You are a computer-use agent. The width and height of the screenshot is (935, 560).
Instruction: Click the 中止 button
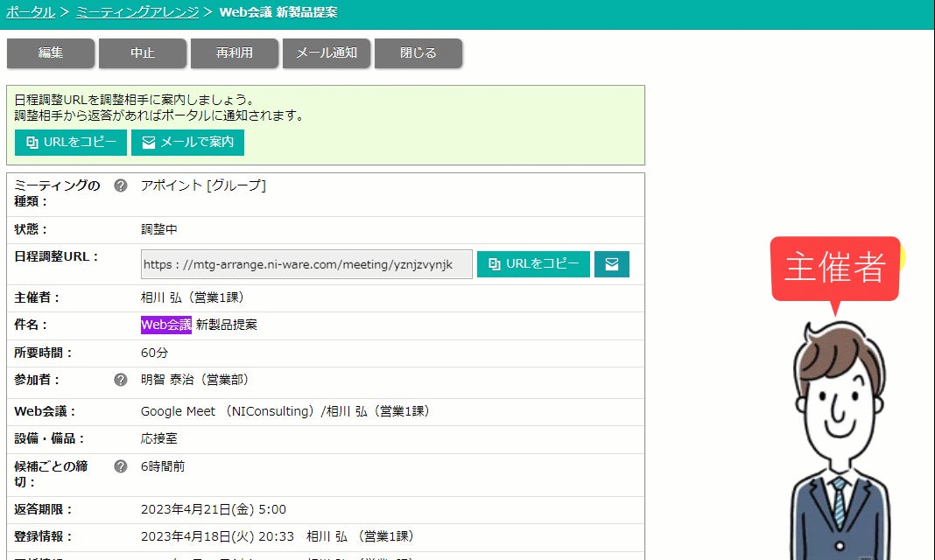pyautogui.click(x=143, y=53)
